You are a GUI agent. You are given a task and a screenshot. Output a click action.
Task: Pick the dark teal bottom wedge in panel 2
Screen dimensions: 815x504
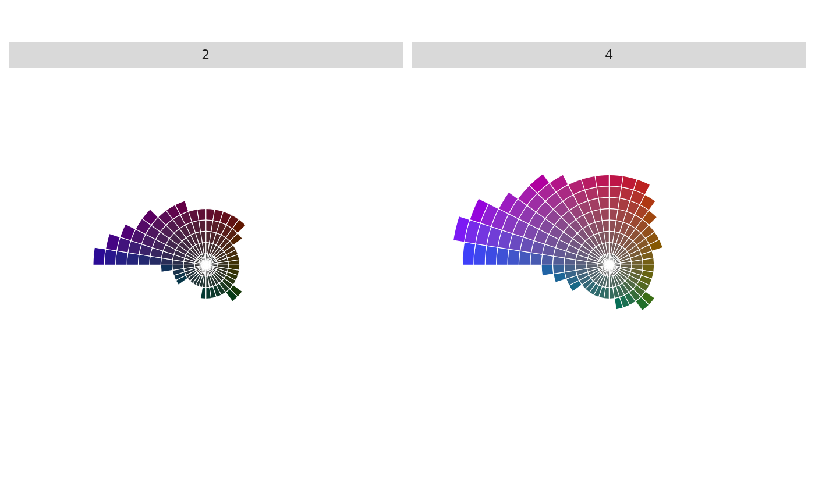[x=203, y=293]
